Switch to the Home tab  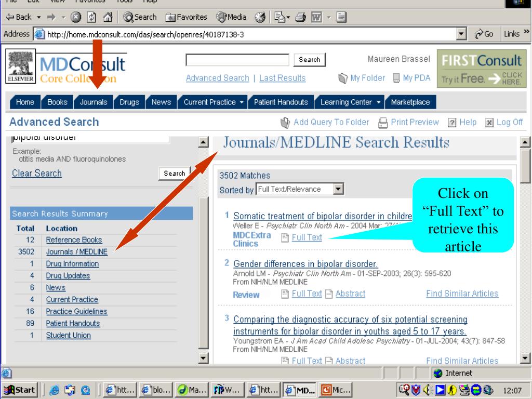pos(25,102)
